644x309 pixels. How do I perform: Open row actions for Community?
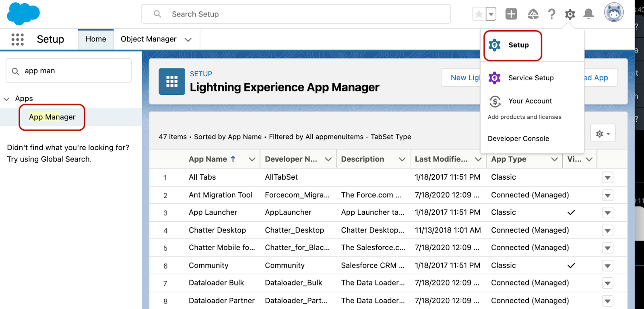pyautogui.click(x=607, y=265)
